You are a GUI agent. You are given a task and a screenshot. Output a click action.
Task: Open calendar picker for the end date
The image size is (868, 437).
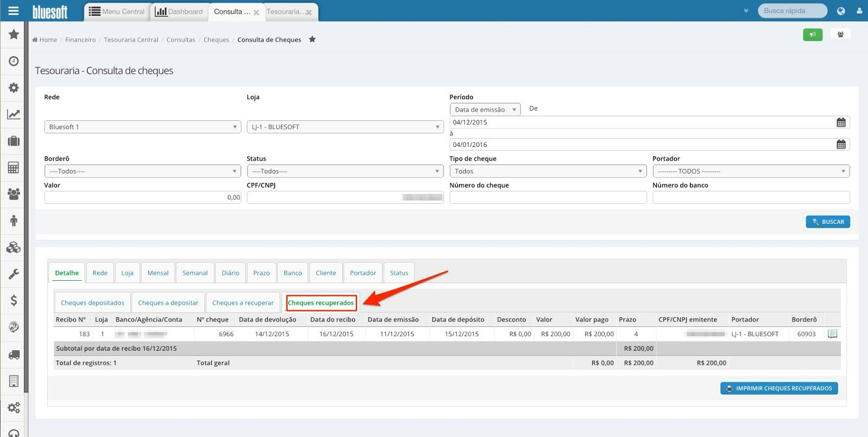(841, 145)
